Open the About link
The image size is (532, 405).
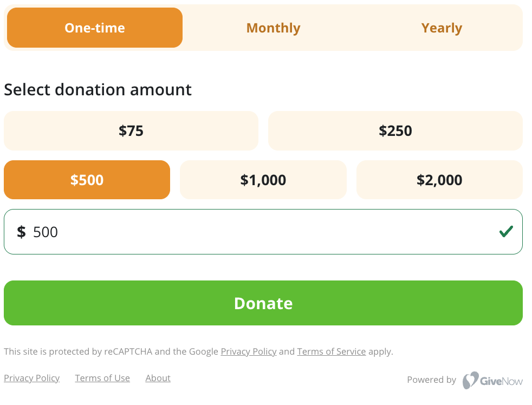(158, 378)
